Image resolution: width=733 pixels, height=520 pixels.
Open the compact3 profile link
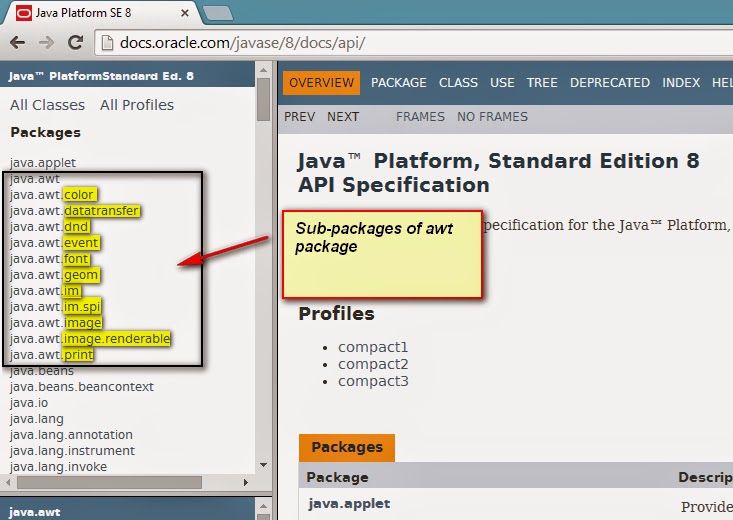pyautogui.click(x=373, y=381)
